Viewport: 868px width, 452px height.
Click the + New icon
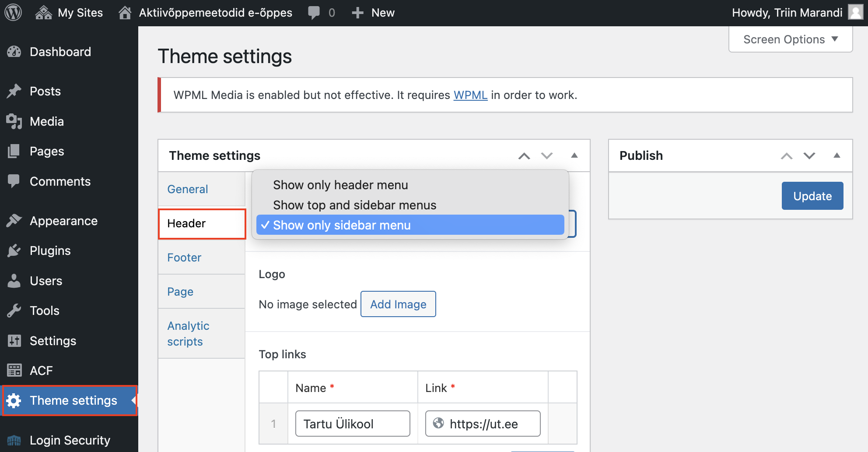coord(358,12)
